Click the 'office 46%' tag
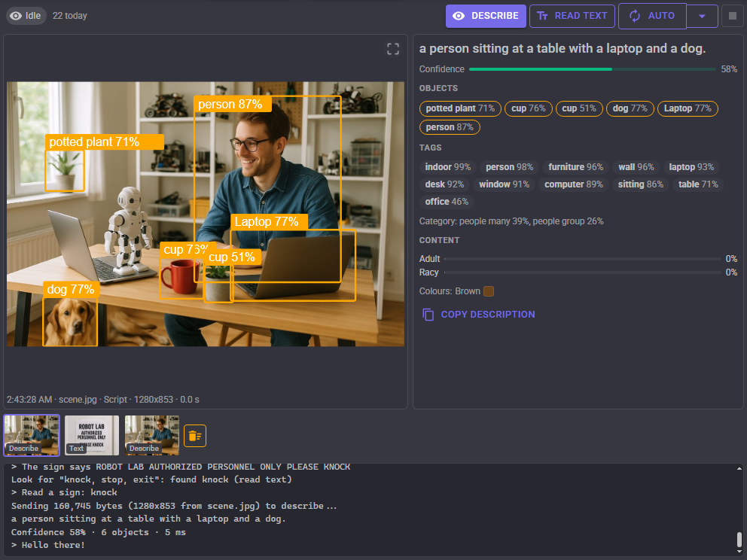The width and height of the screenshot is (747, 560). click(447, 202)
